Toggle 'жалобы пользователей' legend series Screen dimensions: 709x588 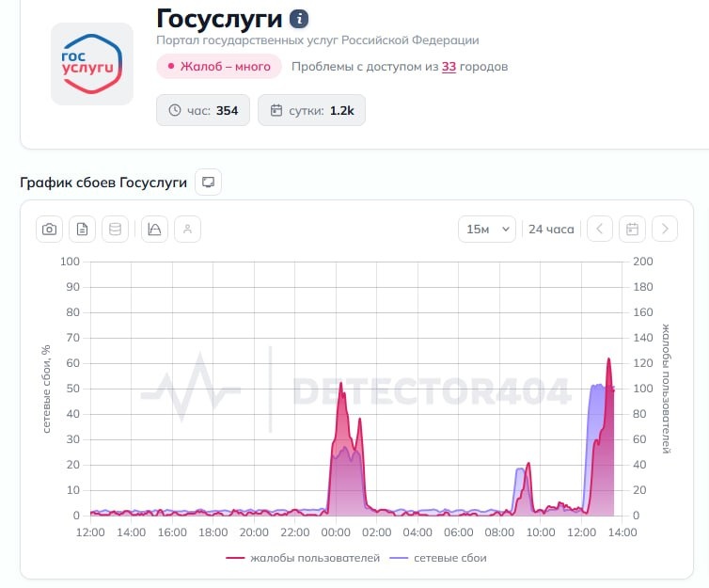click(x=303, y=558)
